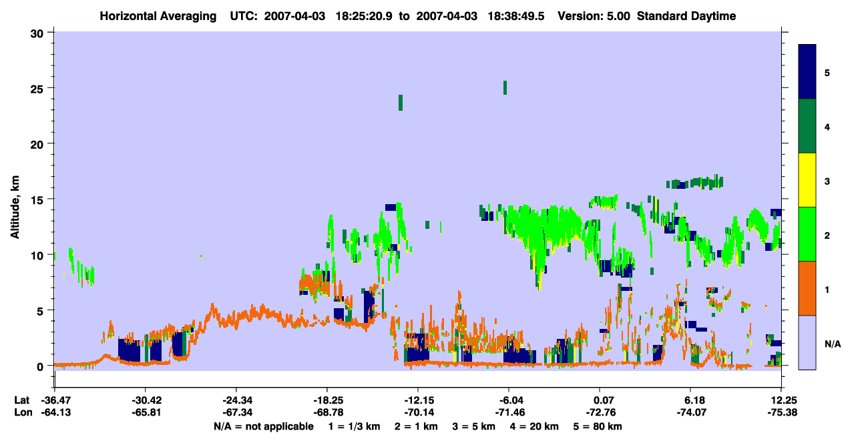Click the y-axis tick label 10
868x445 pixels.
point(39,255)
